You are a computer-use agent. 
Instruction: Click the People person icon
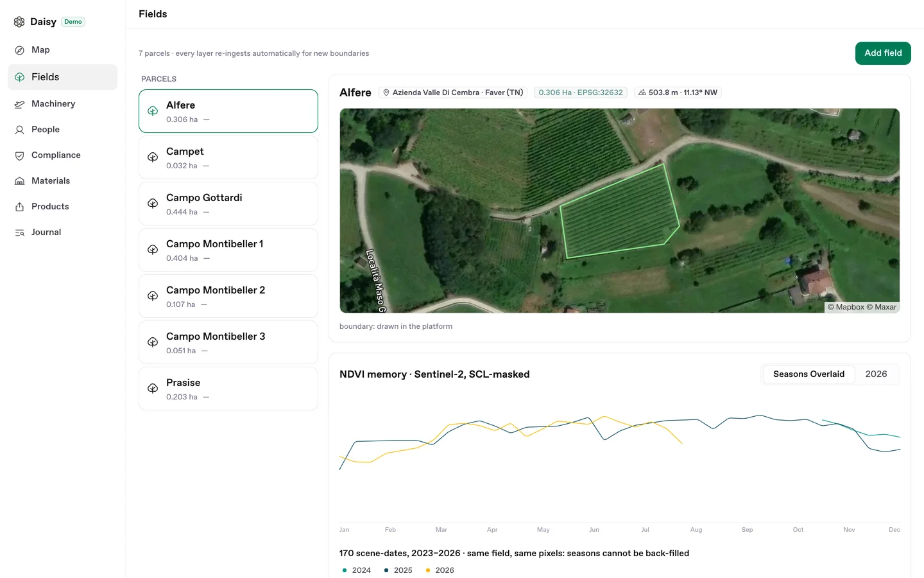(x=19, y=130)
